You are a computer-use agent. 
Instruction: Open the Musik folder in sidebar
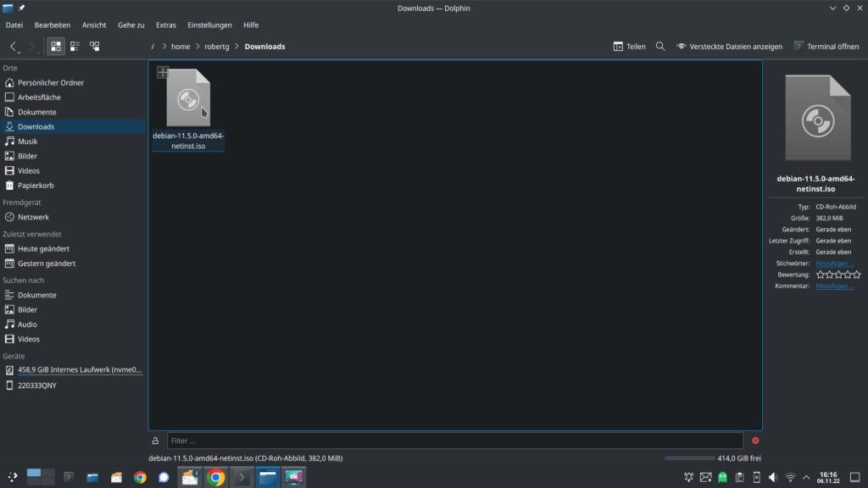pos(73,141)
